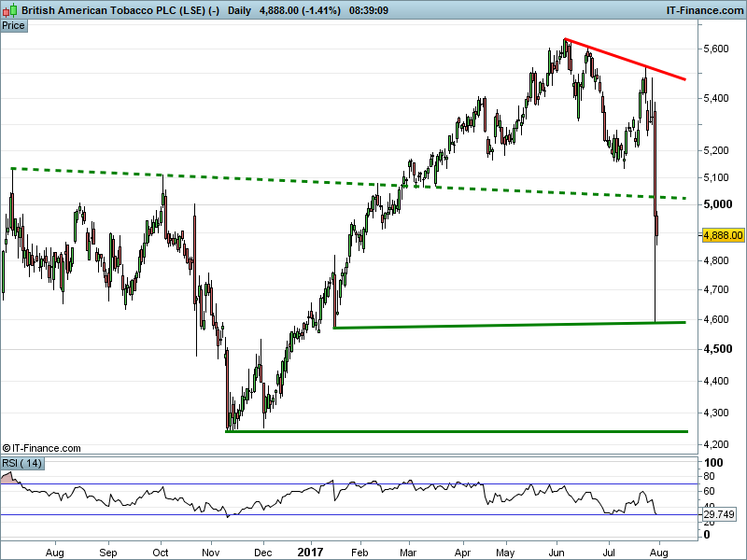Image resolution: width=747 pixels, height=560 pixels.
Task: Click the 4,300 price axis label
Action: (x=715, y=413)
